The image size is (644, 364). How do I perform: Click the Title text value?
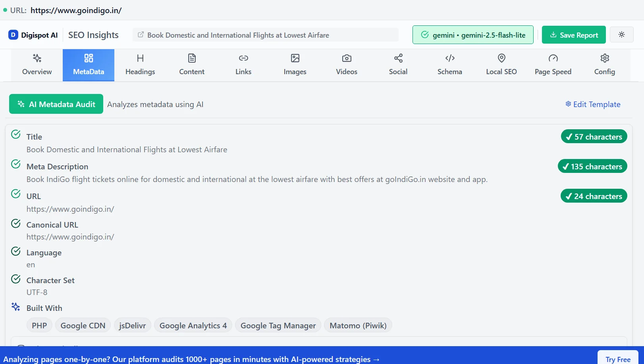click(127, 149)
